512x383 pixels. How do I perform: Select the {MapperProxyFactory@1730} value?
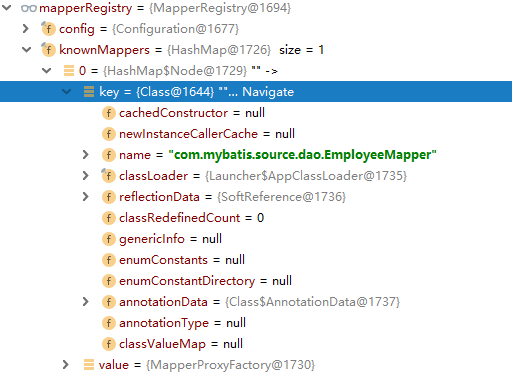[230, 365]
